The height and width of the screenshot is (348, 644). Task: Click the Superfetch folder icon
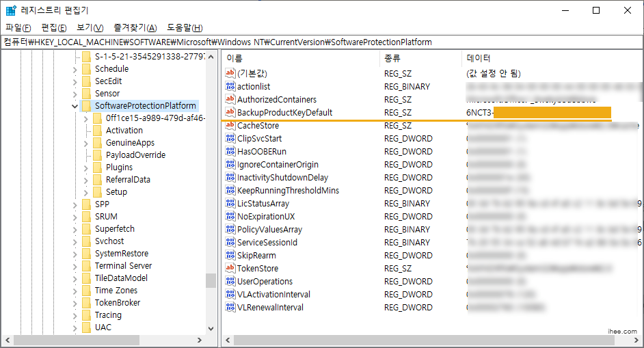point(86,229)
